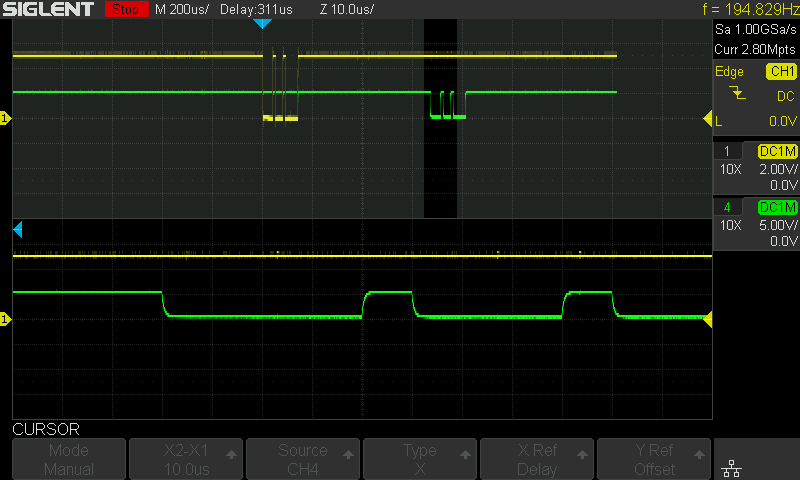Toggle the red Stop acquisition indicator

[x=126, y=9]
